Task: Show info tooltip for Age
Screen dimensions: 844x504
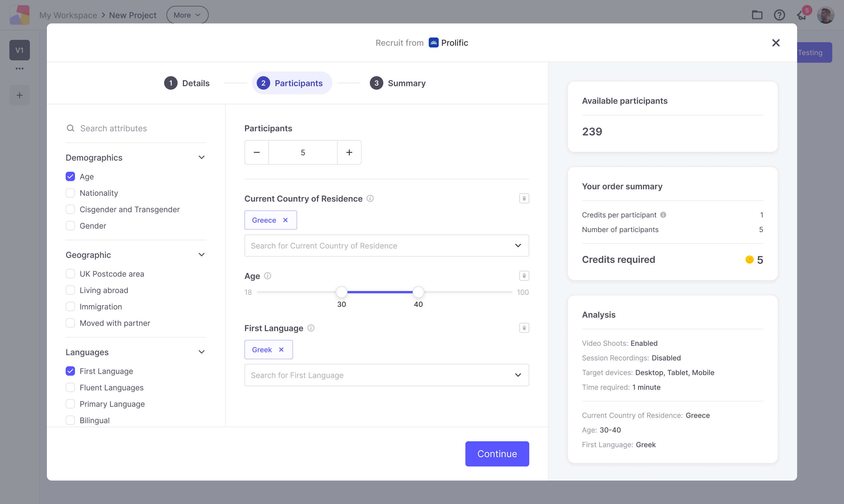Action: [267, 276]
